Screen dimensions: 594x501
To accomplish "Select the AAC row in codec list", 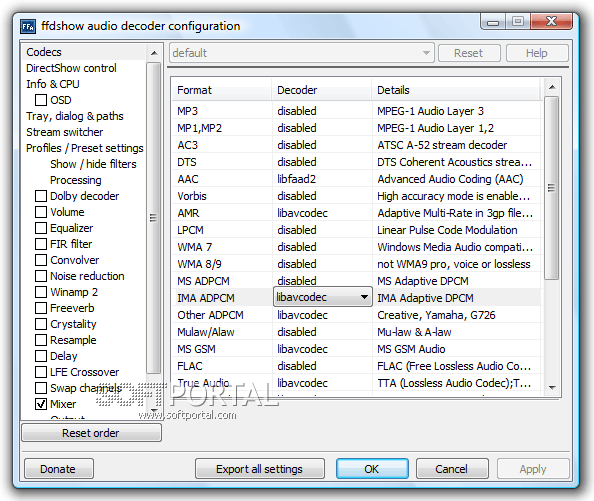I will (356, 179).
